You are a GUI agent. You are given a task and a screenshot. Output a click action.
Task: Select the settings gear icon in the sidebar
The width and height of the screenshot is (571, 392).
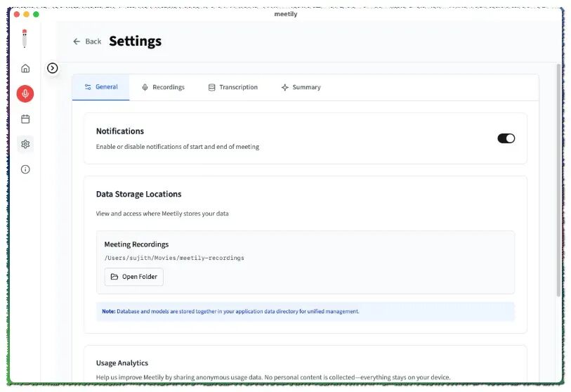click(x=25, y=144)
